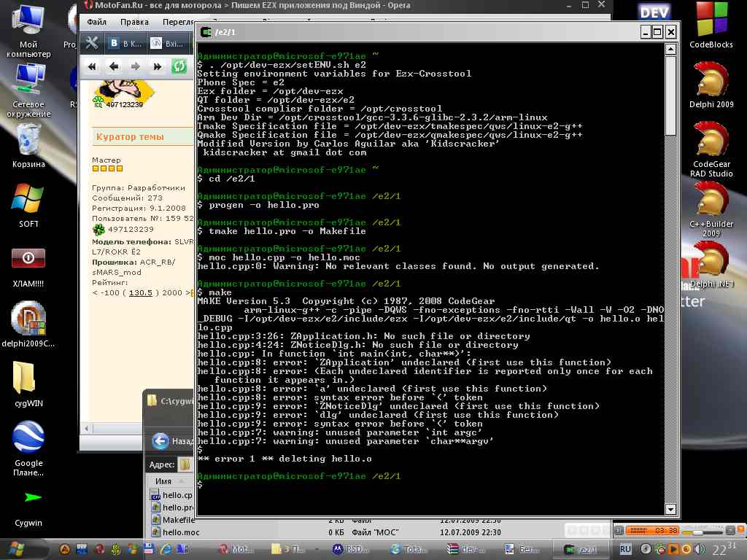Viewport: 747px width, 560px height.
Task: Open the DEV icon at the top of the desktop
Action: tap(654, 12)
